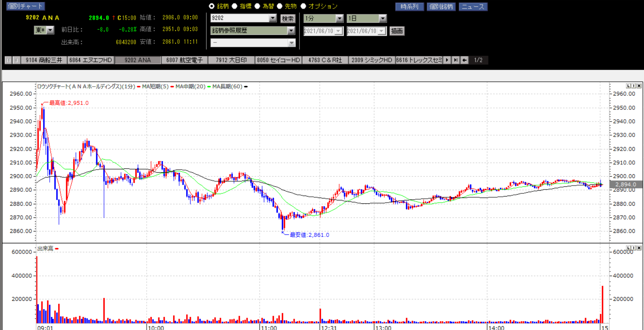Click the first small button left of 9104 tab

click(8, 60)
